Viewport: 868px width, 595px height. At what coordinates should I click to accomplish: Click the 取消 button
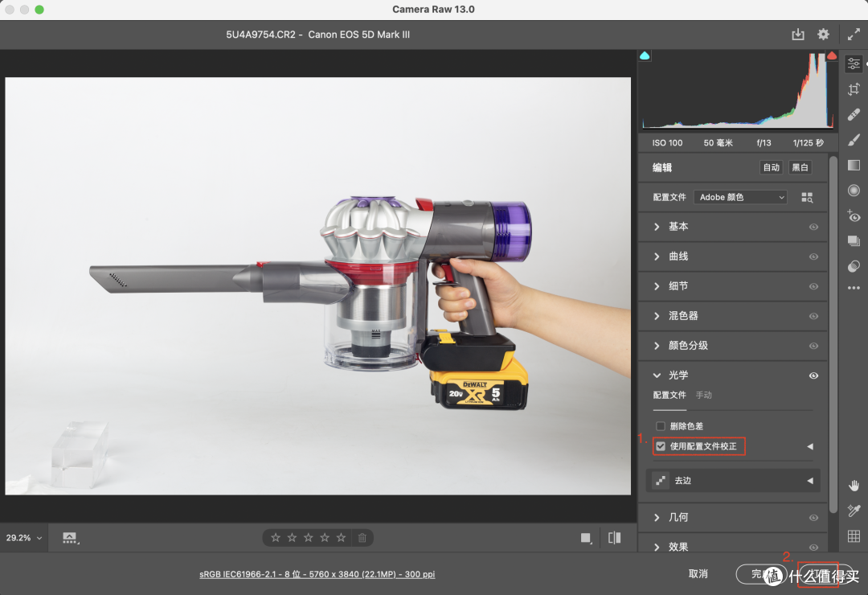click(698, 574)
